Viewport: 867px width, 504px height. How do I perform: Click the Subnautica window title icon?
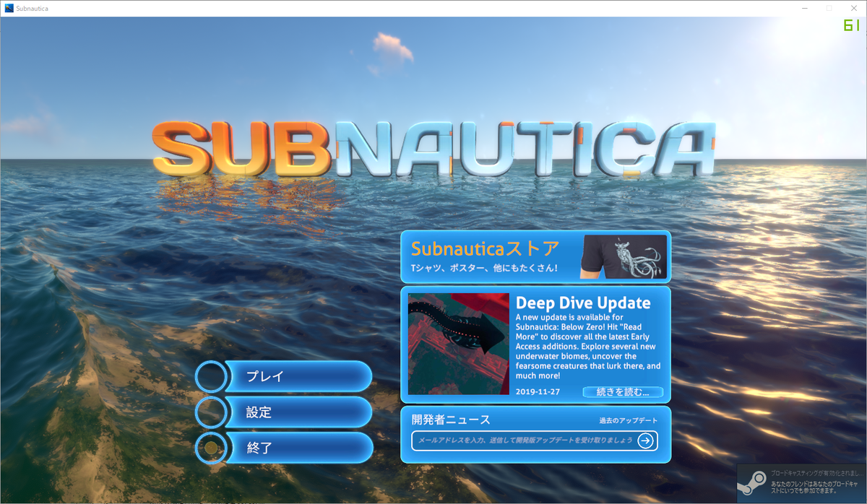[9, 8]
